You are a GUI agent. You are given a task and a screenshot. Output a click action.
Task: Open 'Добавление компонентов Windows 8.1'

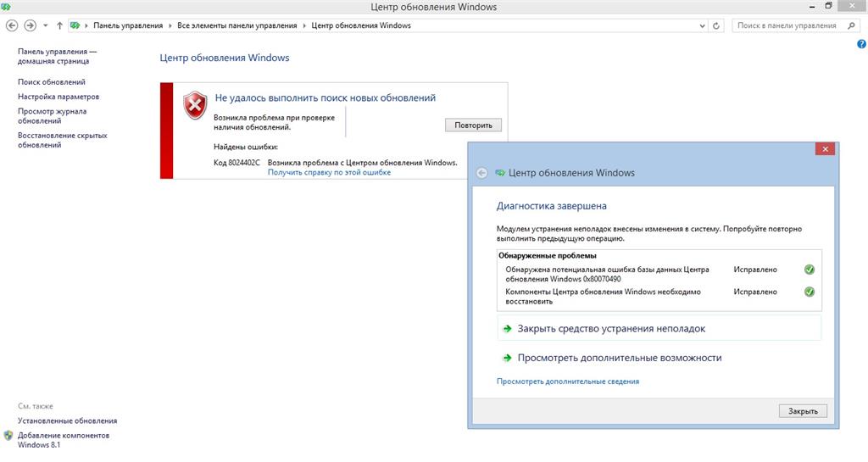click(x=63, y=440)
